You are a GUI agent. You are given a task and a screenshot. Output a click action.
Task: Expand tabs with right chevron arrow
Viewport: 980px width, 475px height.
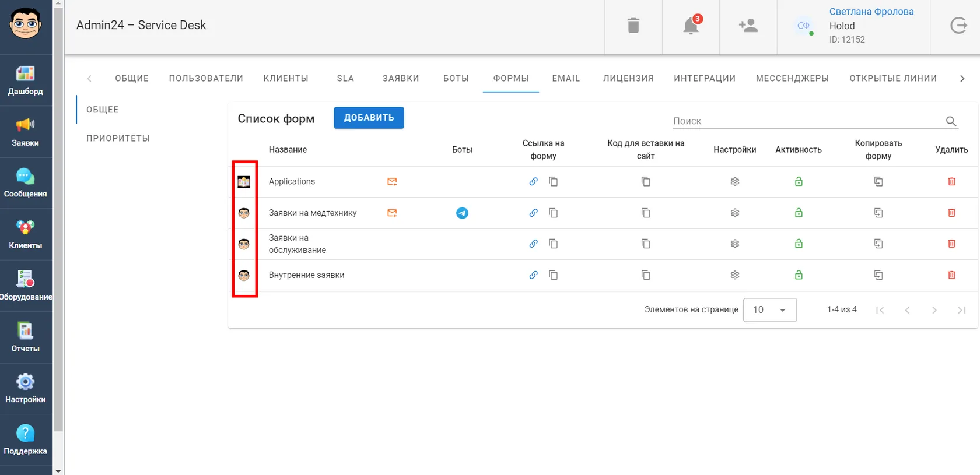(963, 79)
